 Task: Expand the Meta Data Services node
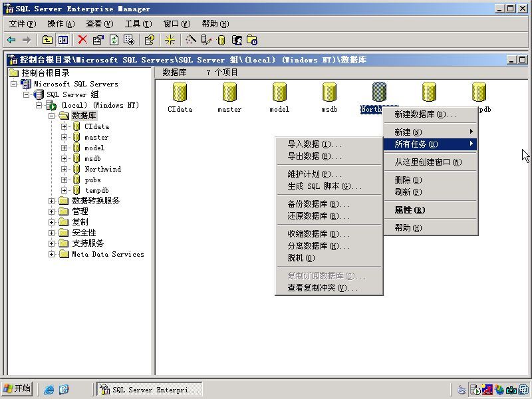click(x=51, y=254)
